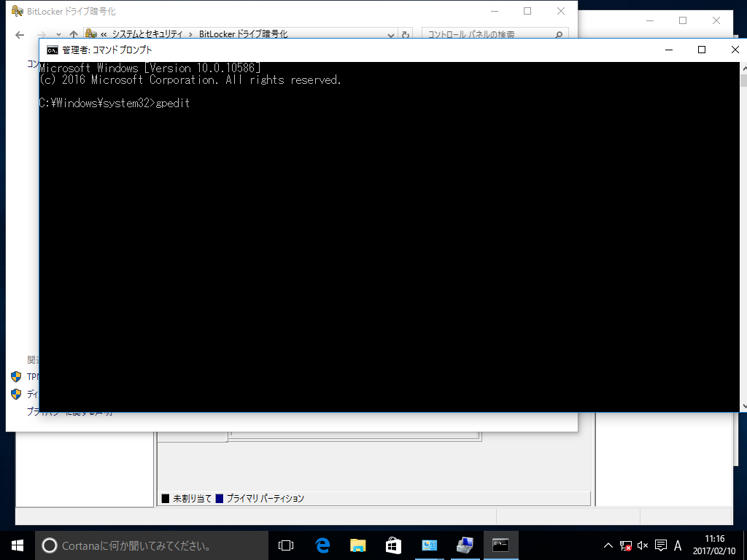Viewport: 747px width, 560px height.
Task: Switch to the Disk Management taskbar icon
Action: point(465,545)
